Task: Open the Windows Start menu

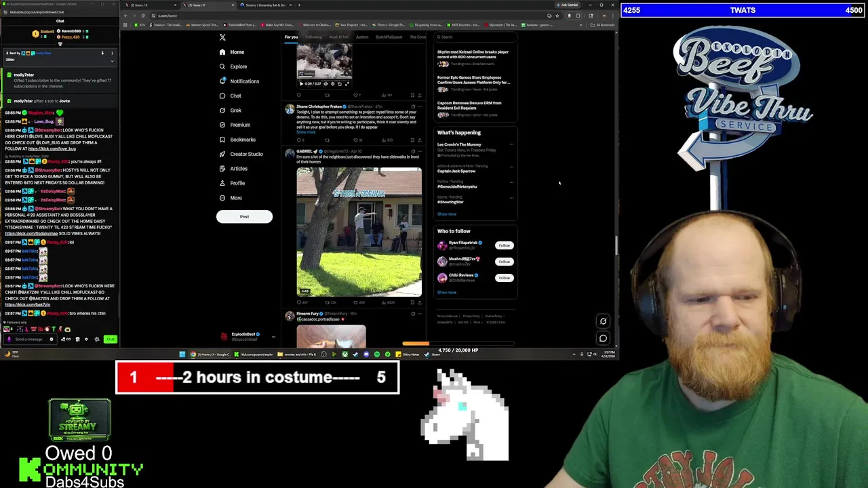Action: [x=182, y=354]
